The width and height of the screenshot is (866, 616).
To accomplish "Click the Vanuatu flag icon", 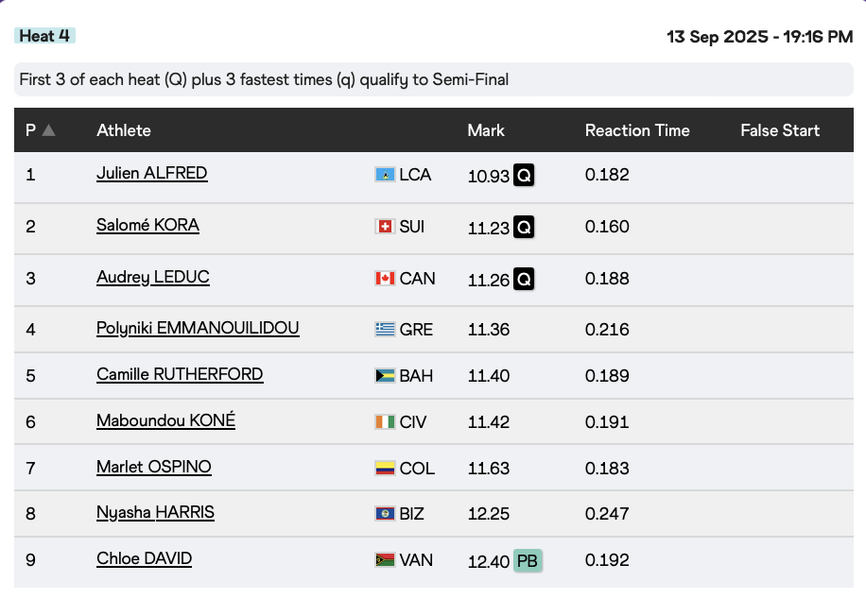I will click(x=385, y=560).
